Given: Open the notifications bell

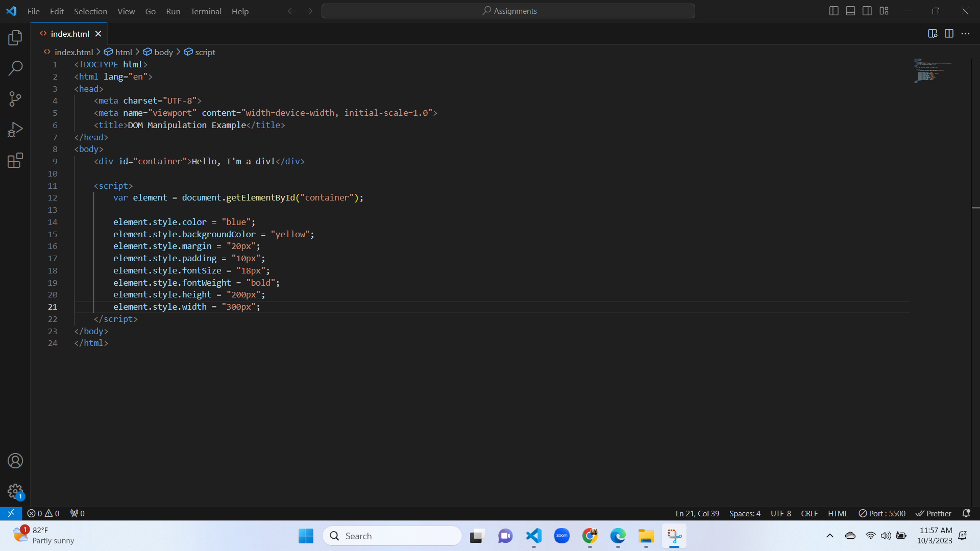Looking at the screenshot, I should [x=967, y=513].
